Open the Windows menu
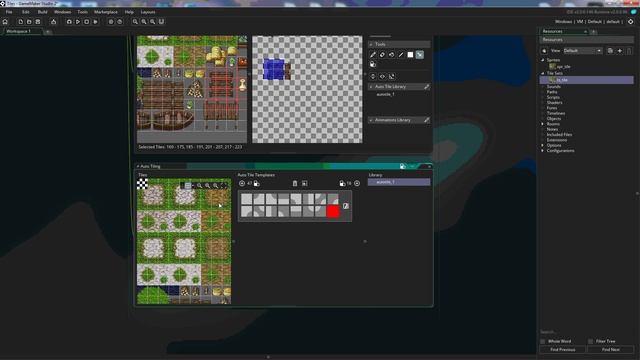Screen dimensions: 640x360 [x=62, y=12]
